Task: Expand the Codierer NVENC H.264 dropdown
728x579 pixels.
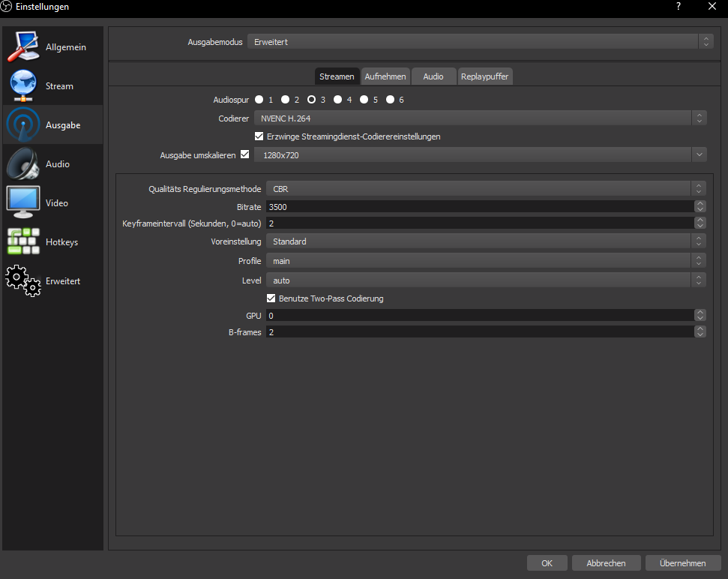Action: [x=480, y=118]
